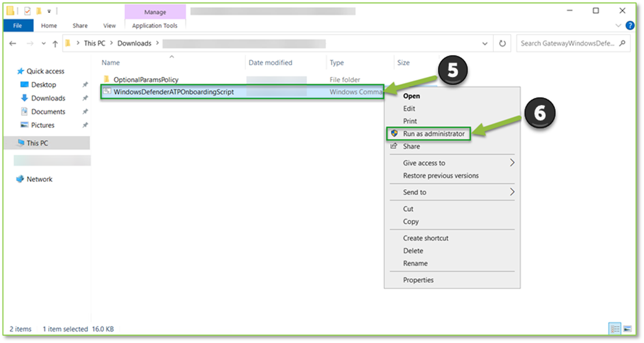This screenshot has height=343, width=644.
Task: Switch to the View ribbon tab
Action: point(110,25)
